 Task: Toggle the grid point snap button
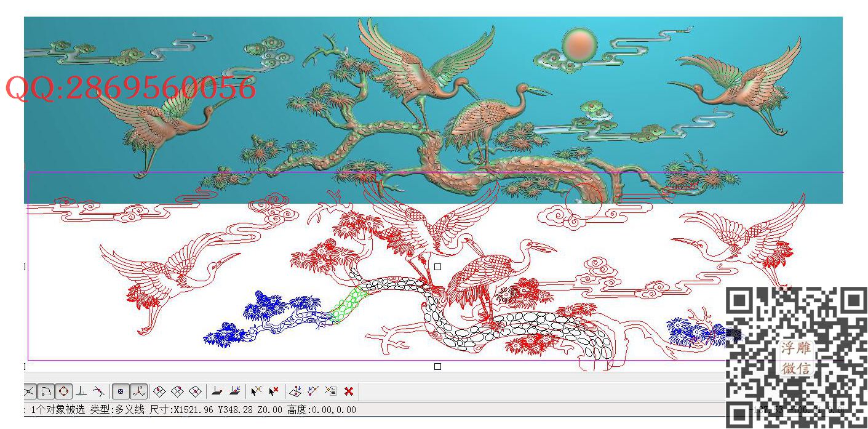[x=121, y=391]
